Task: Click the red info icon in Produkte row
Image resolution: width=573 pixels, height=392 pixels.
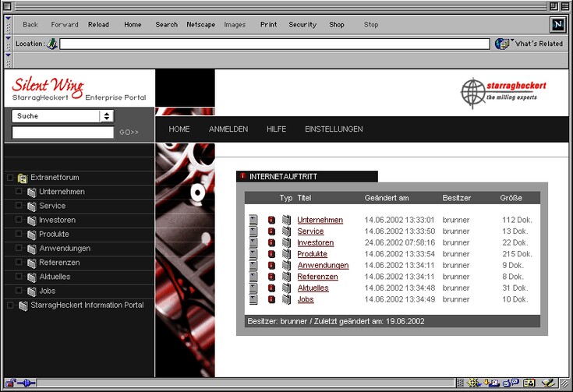Action: tap(271, 254)
